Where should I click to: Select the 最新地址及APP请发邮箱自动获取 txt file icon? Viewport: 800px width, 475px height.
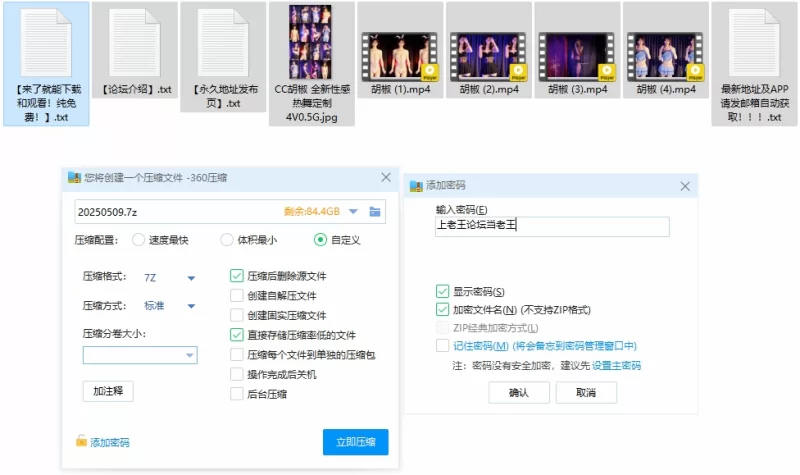755,43
